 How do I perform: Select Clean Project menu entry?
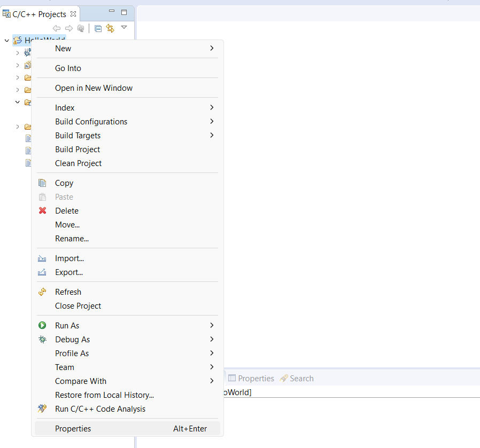78,163
